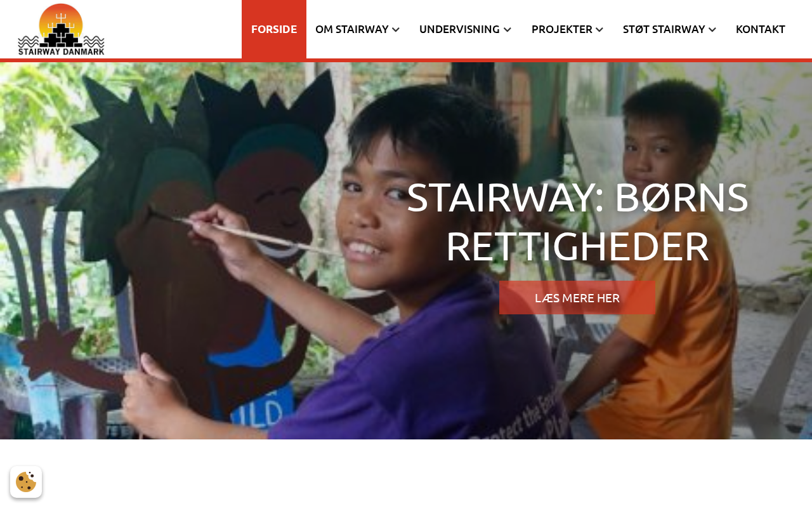Open the PROJEKTER menu item

point(562,29)
